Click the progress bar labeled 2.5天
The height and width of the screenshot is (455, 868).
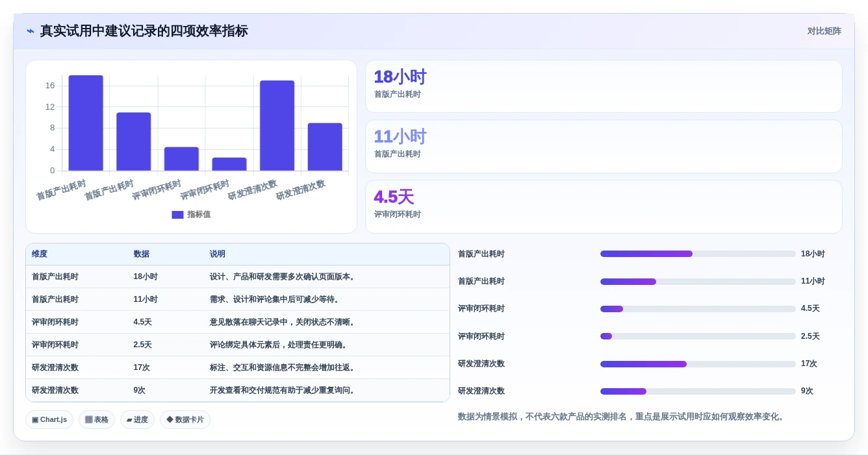pyautogui.click(x=698, y=336)
